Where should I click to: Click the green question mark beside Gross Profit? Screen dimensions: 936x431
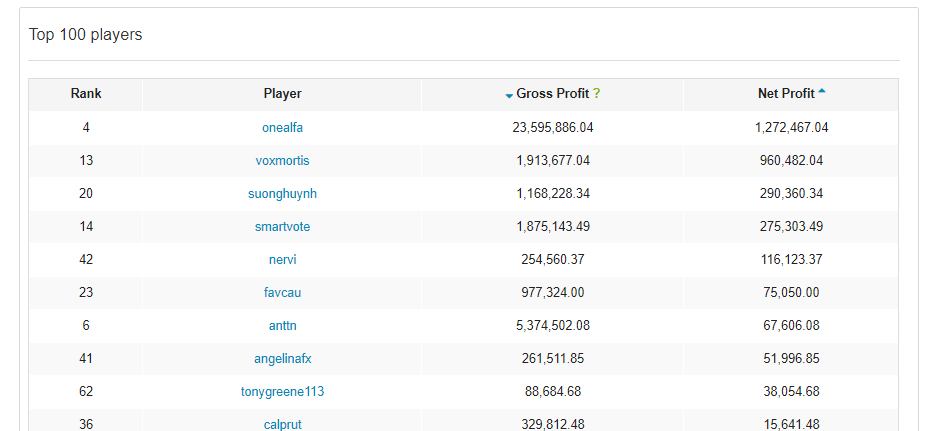(x=597, y=94)
